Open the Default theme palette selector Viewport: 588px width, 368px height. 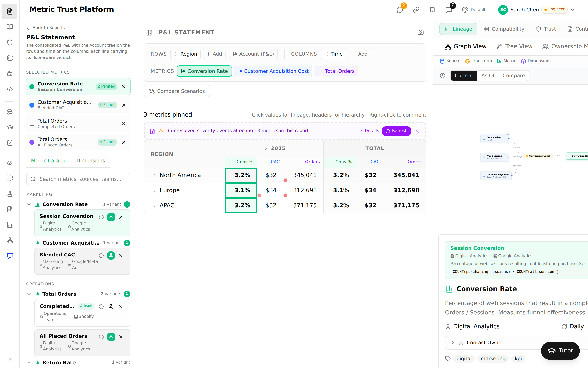pos(473,10)
